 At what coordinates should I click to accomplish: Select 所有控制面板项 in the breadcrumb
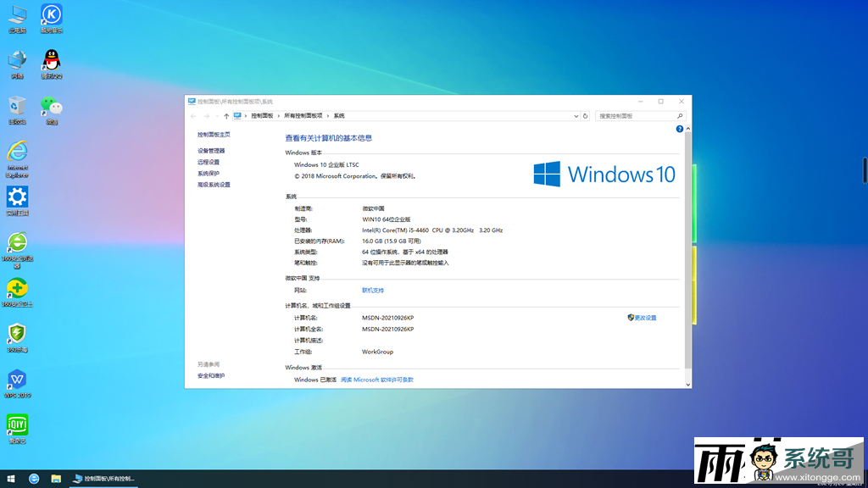click(303, 116)
